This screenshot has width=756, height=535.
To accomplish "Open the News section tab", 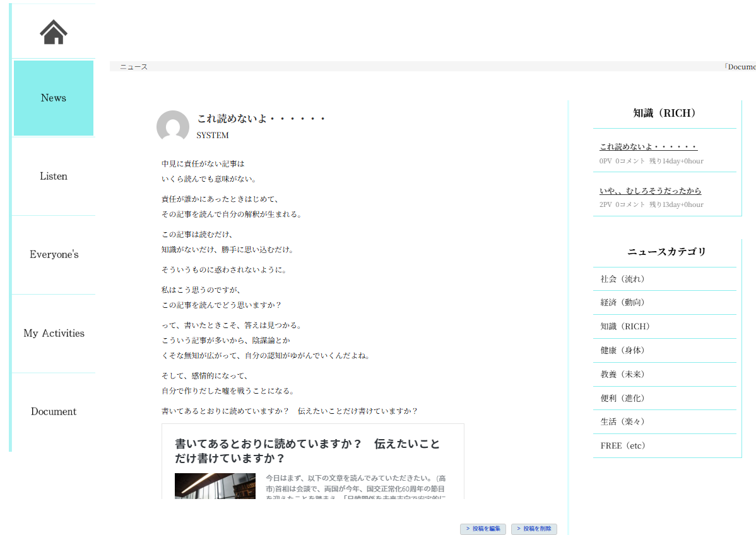I will click(x=54, y=98).
